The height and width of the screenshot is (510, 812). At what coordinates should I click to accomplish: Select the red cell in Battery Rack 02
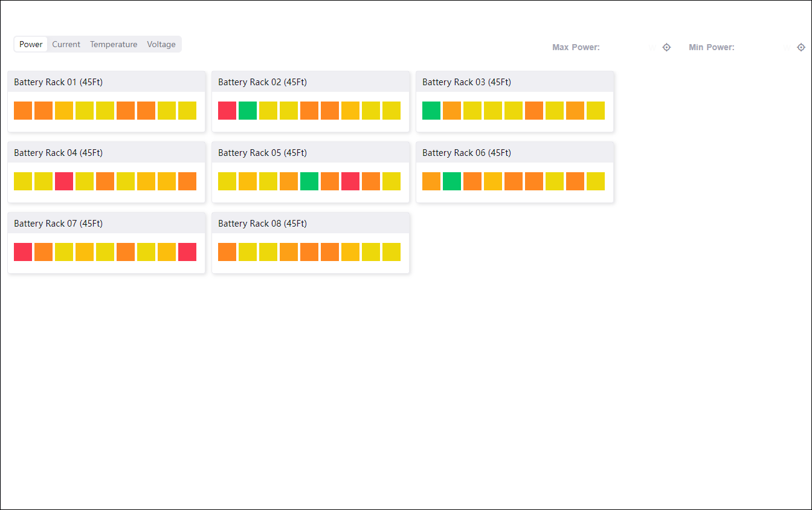227,111
